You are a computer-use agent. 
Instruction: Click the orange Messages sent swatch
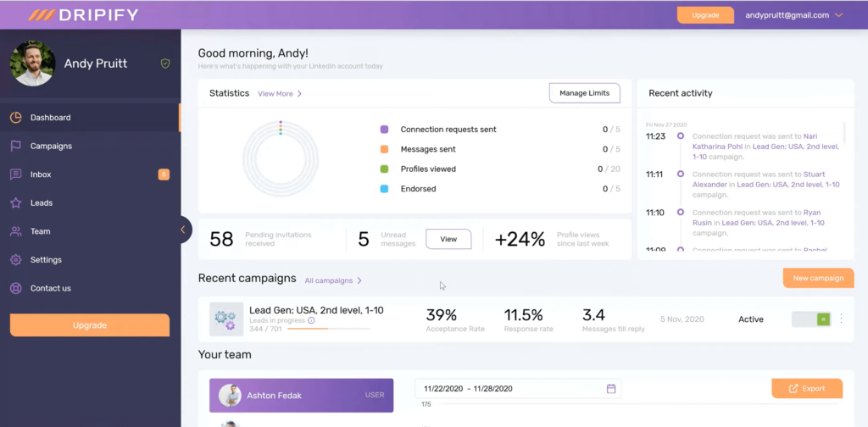tap(384, 149)
